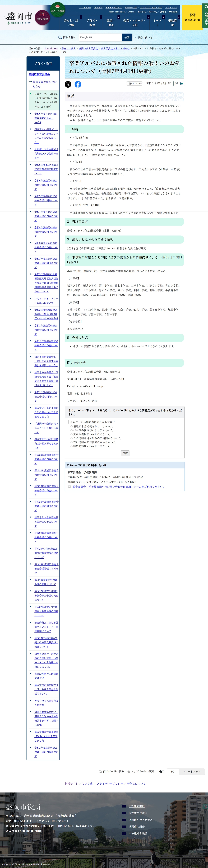Open sidebar link コミュニティ・スクールの導入について
This screenshot has height=868, width=208.
pos(46,301)
